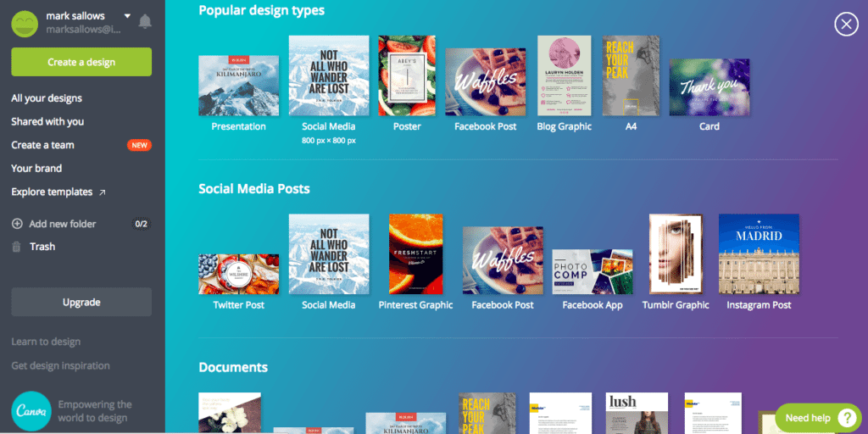Open the notifications bell icon

tap(145, 21)
